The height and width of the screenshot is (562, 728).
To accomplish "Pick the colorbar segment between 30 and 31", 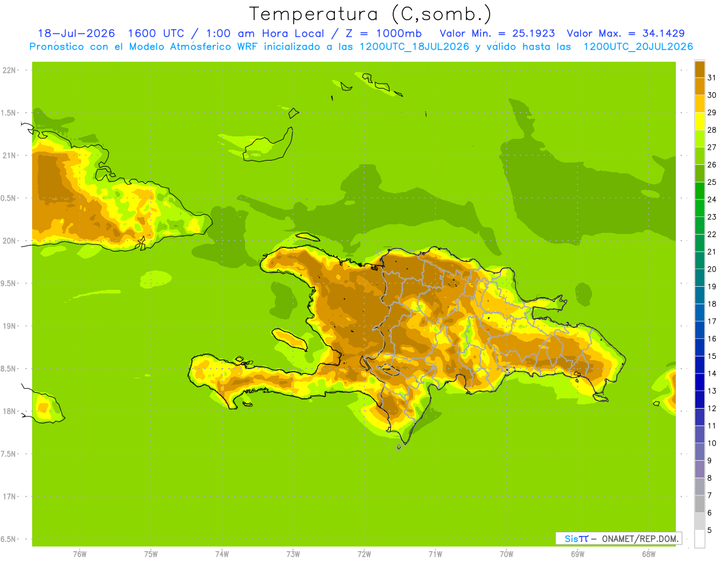I will pyautogui.click(x=699, y=86).
